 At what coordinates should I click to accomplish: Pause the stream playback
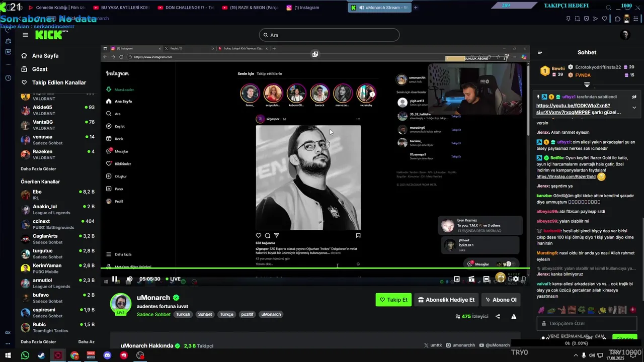[115, 279]
